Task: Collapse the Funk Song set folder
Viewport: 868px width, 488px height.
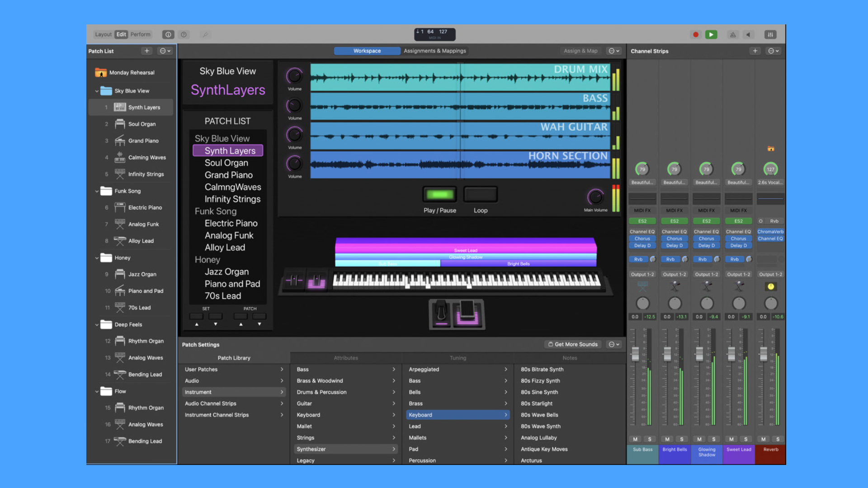Action: [x=97, y=191]
